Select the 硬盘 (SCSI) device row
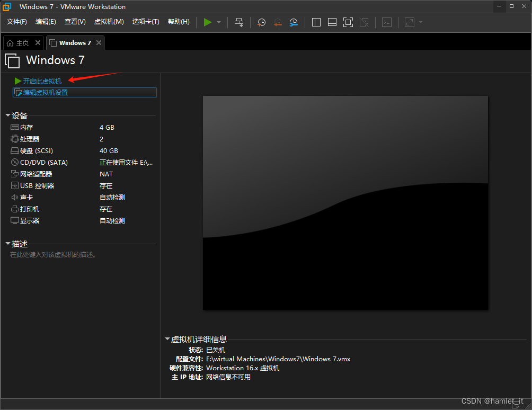532x410 pixels. point(83,151)
